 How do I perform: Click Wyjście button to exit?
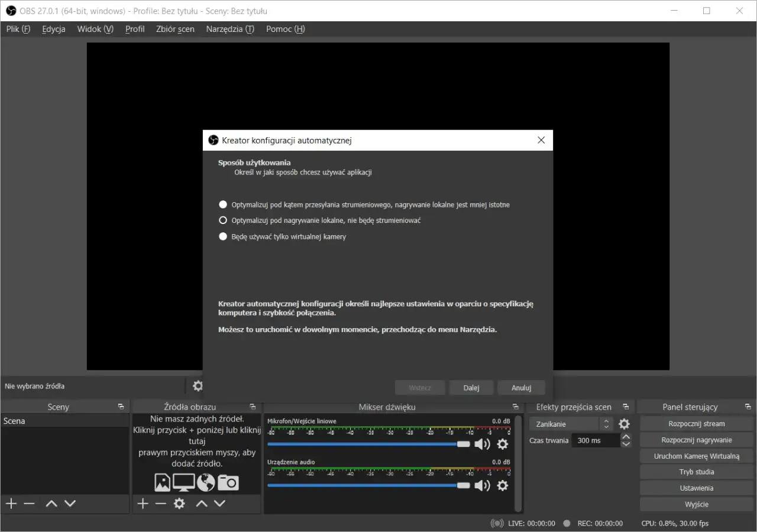(x=697, y=504)
